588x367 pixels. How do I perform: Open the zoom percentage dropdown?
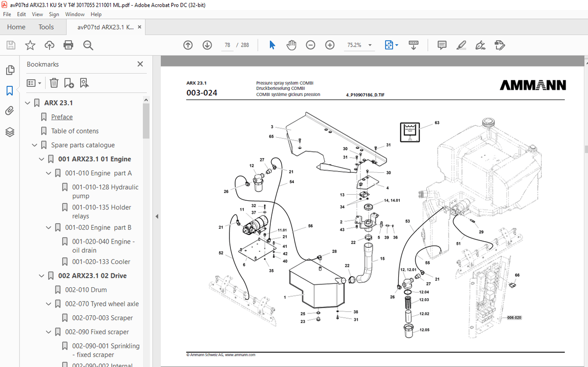coord(370,45)
